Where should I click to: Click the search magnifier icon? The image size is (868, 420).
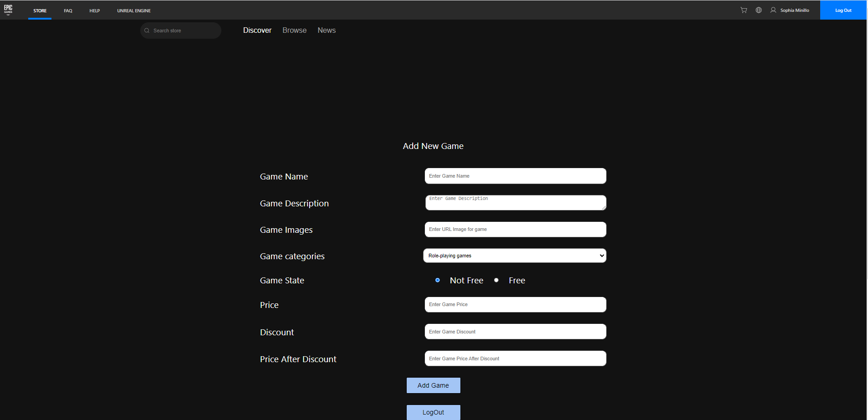click(x=147, y=31)
